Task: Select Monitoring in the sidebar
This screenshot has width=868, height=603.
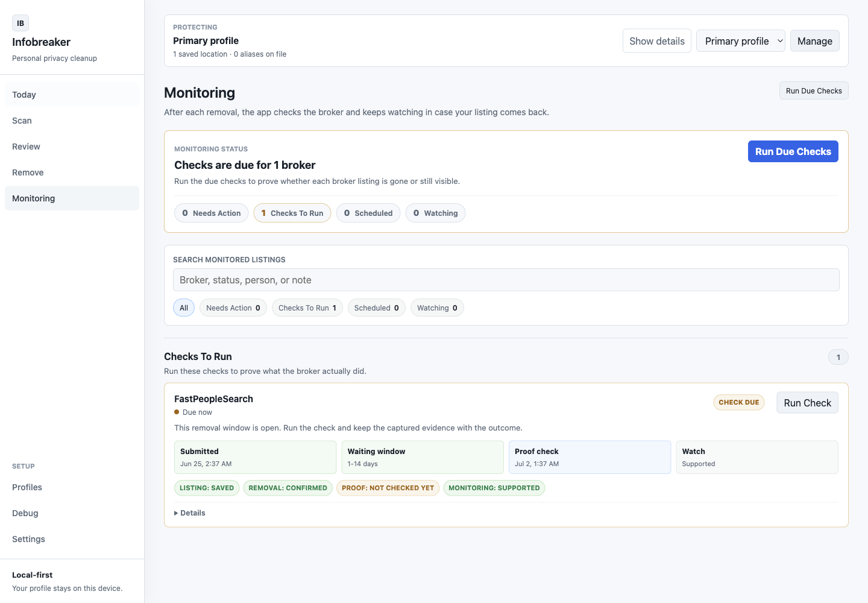Action: coord(72,198)
